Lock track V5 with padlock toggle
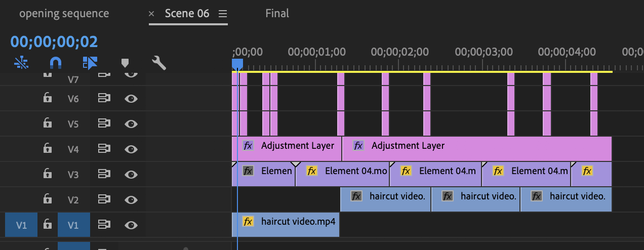Image resolution: width=644 pixels, height=250 pixels. 47,123
